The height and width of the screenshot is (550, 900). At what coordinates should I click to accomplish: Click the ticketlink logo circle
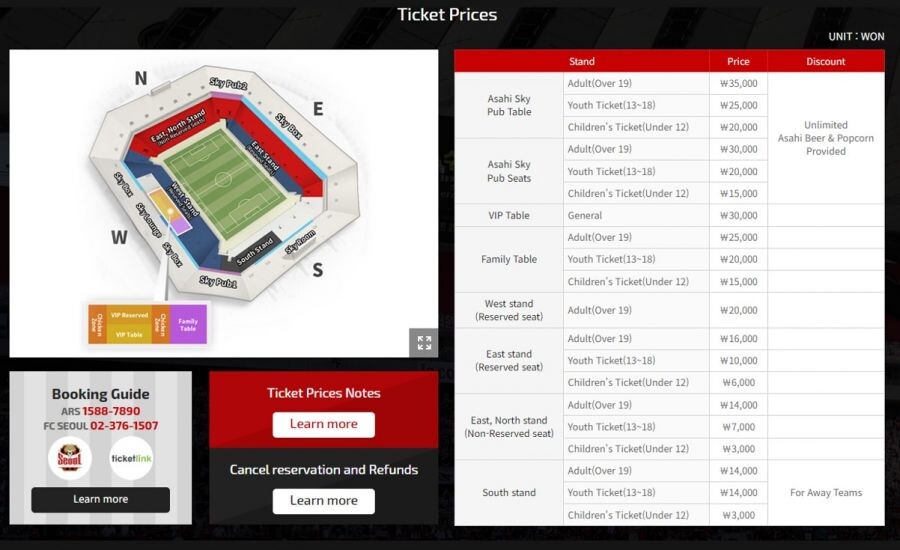click(131, 458)
